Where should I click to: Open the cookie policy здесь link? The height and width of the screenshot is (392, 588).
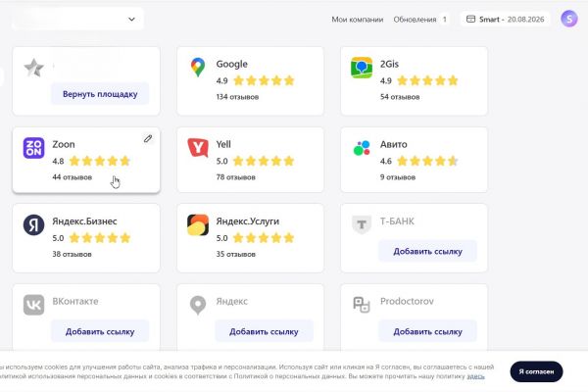pos(476,376)
